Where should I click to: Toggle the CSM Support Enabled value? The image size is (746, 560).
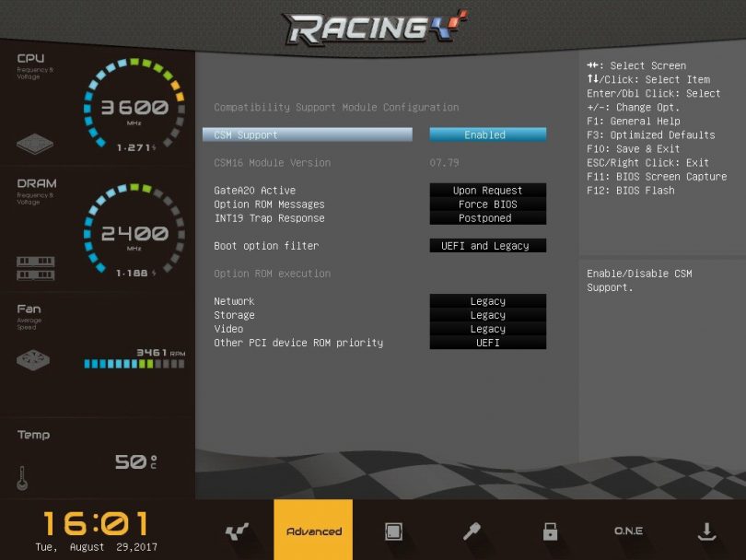pyautogui.click(x=487, y=134)
